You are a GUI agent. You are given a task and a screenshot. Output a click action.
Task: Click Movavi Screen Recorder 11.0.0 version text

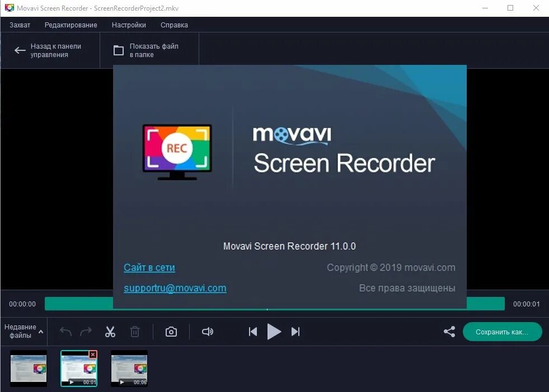click(x=289, y=246)
